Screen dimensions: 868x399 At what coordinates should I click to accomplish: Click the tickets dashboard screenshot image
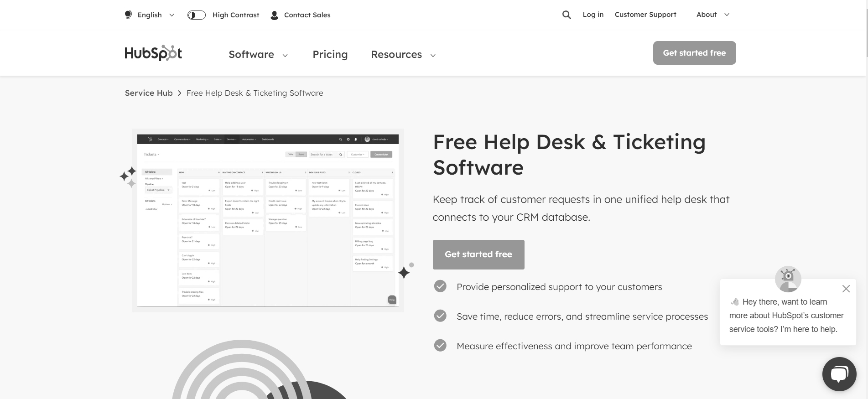(268, 220)
